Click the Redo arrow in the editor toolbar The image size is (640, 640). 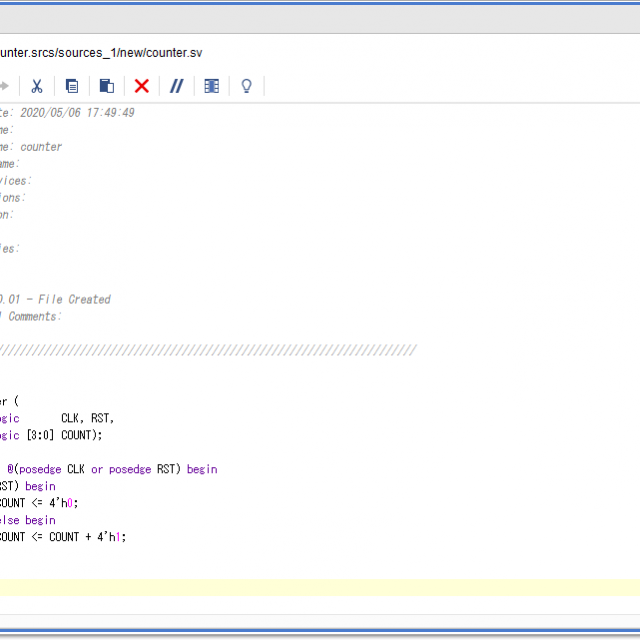(x=4, y=86)
